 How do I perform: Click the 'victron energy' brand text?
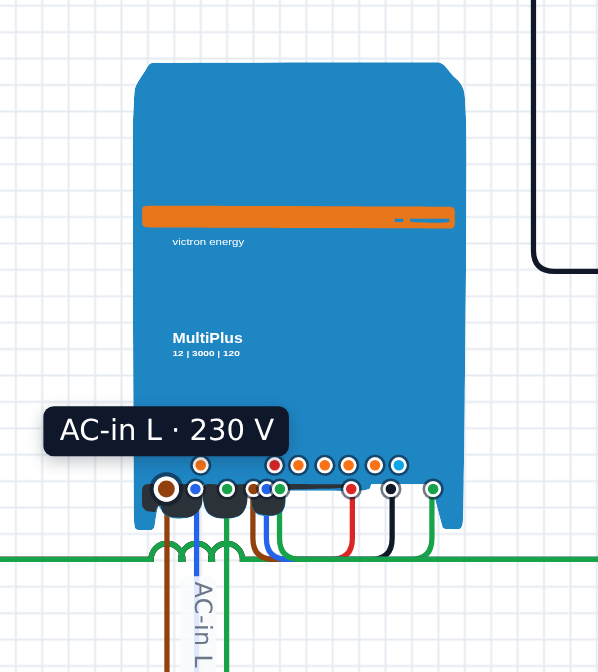[x=208, y=242]
